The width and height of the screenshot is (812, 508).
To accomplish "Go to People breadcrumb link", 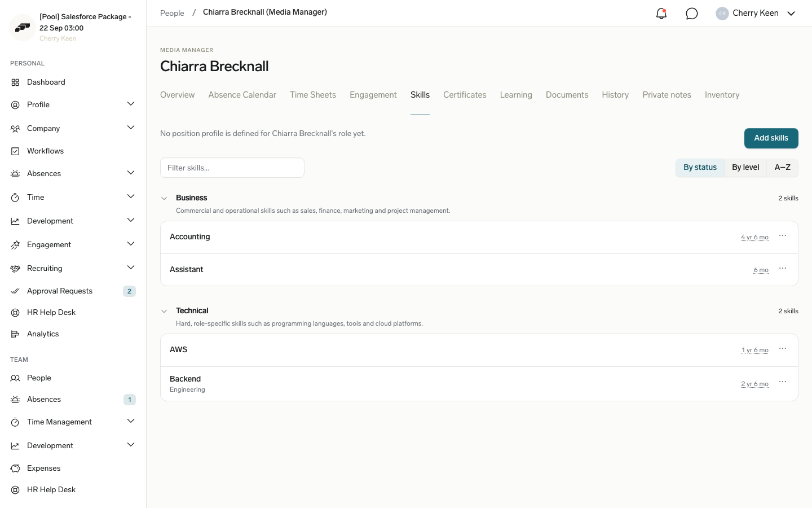I will click(172, 13).
